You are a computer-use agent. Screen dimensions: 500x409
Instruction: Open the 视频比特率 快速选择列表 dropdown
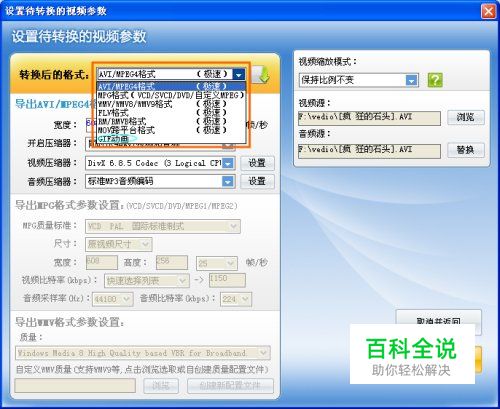[x=147, y=281]
